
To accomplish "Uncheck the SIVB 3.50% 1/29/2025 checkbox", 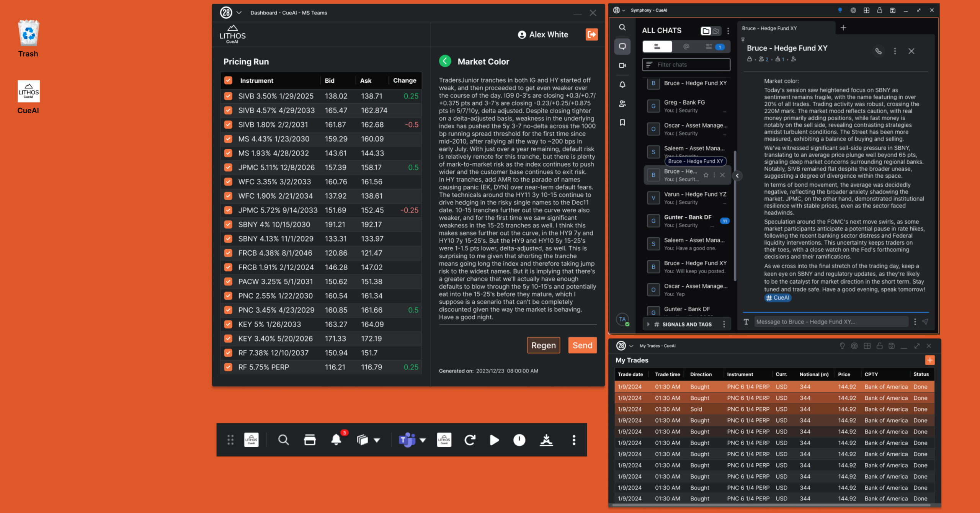I will 228,96.
